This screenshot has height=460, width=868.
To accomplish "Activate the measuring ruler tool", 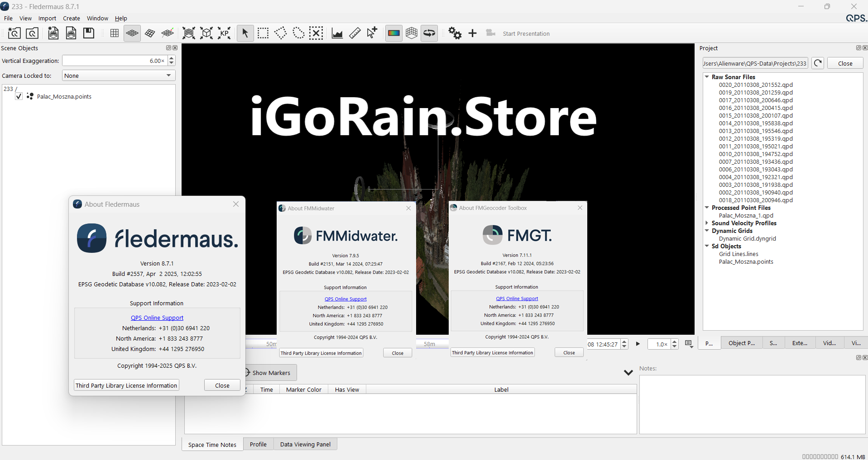I will (x=355, y=33).
